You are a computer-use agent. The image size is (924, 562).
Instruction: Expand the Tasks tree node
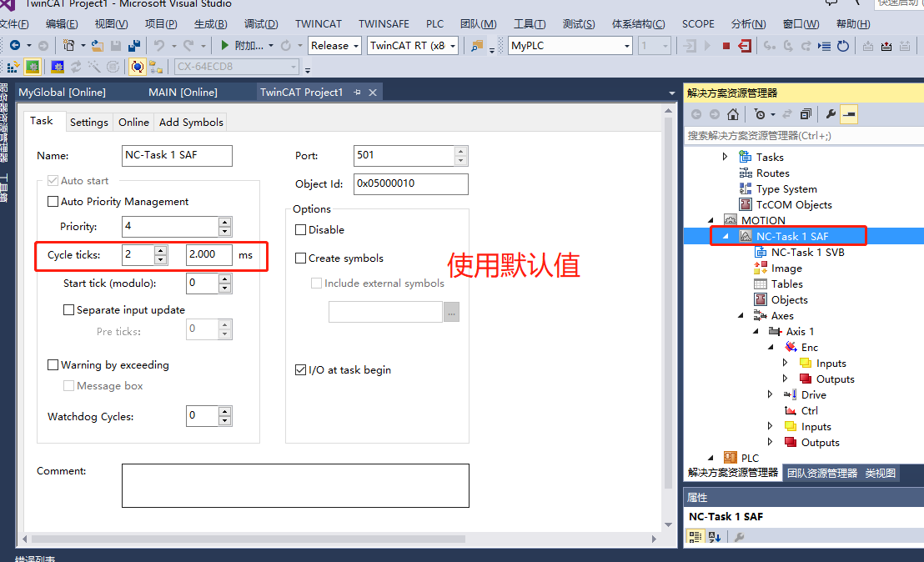coord(725,157)
